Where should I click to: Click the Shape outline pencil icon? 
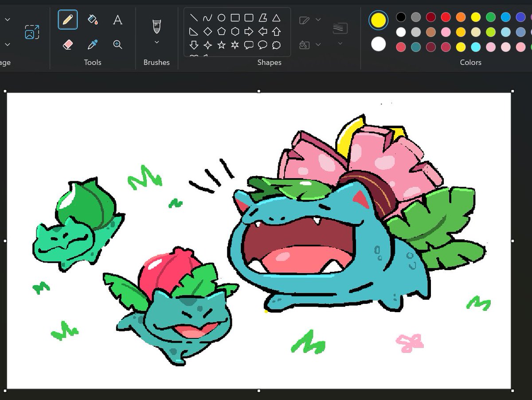click(x=304, y=20)
